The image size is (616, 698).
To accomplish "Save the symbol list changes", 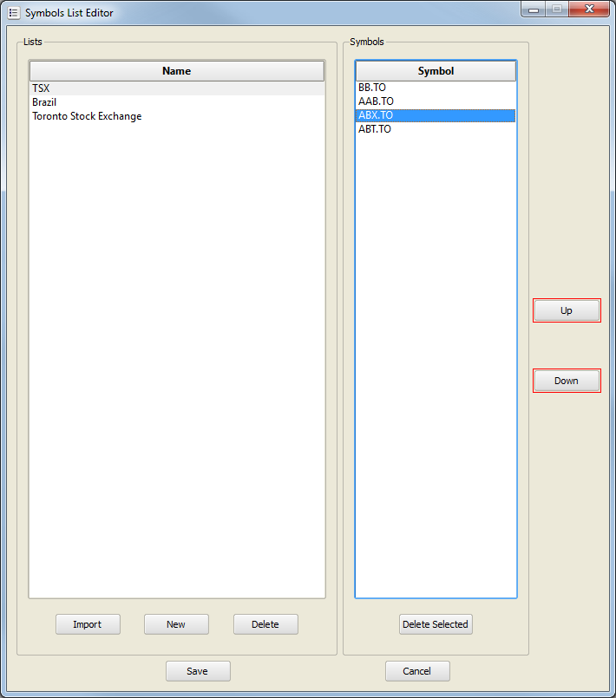I will point(198,671).
